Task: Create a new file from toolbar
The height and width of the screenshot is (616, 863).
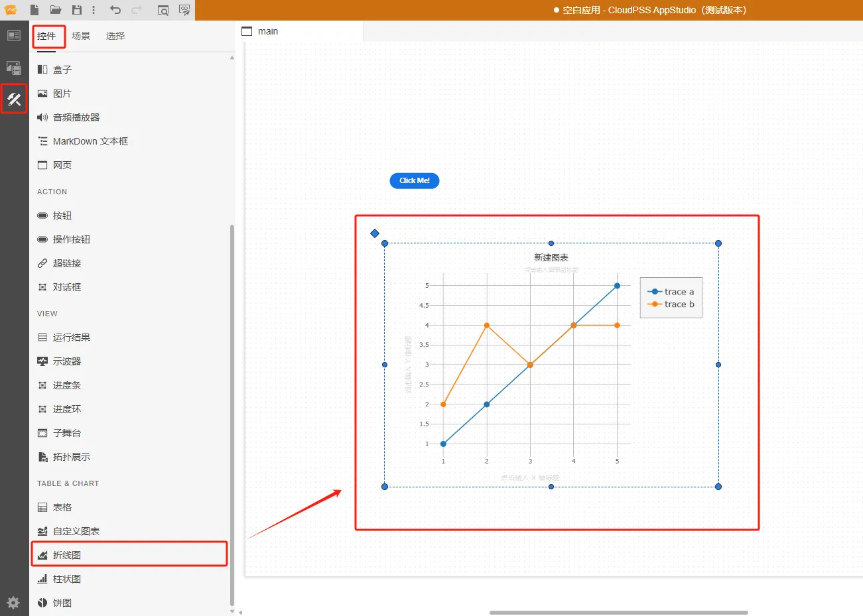Action: point(34,10)
